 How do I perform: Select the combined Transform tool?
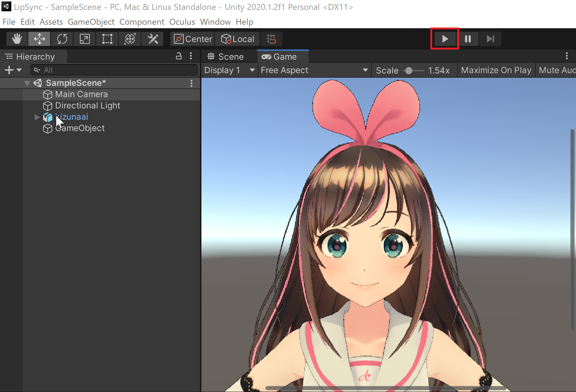point(130,39)
